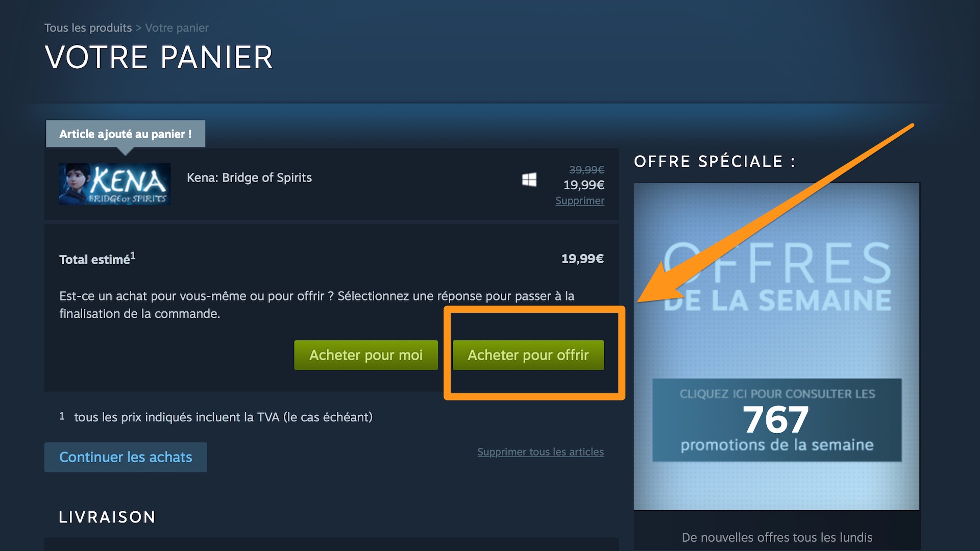Image resolution: width=980 pixels, height=551 pixels.
Task: Open the Offres de la semaine banner
Action: point(776,346)
